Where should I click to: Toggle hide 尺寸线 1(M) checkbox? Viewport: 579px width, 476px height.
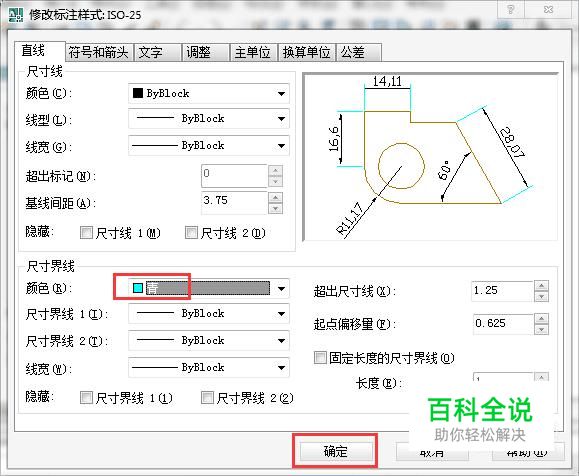(86, 233)
